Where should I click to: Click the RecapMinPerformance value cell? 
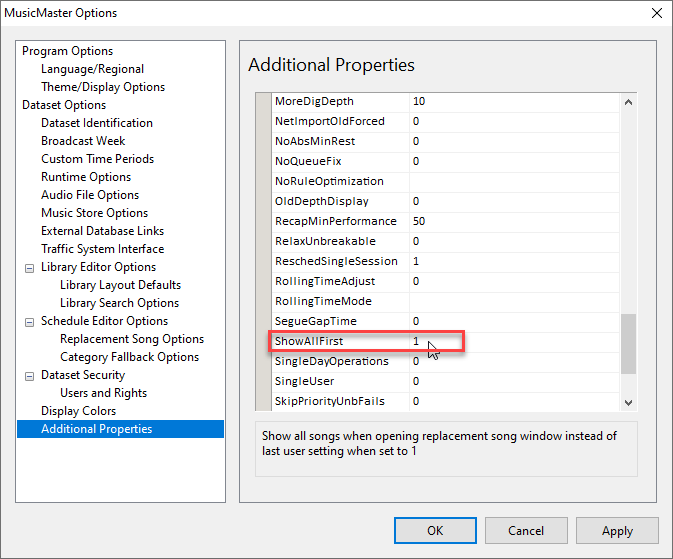[x=510, y=221]
